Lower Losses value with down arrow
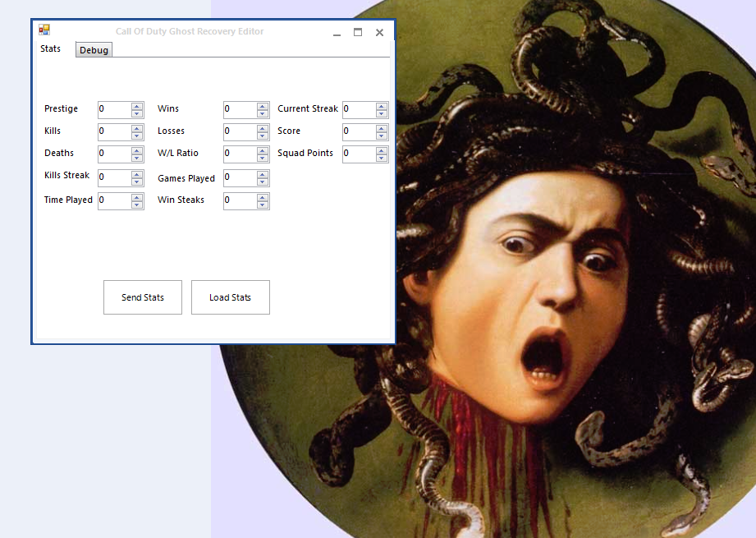This screenshot has height=538, width=756. pos(263,136)
